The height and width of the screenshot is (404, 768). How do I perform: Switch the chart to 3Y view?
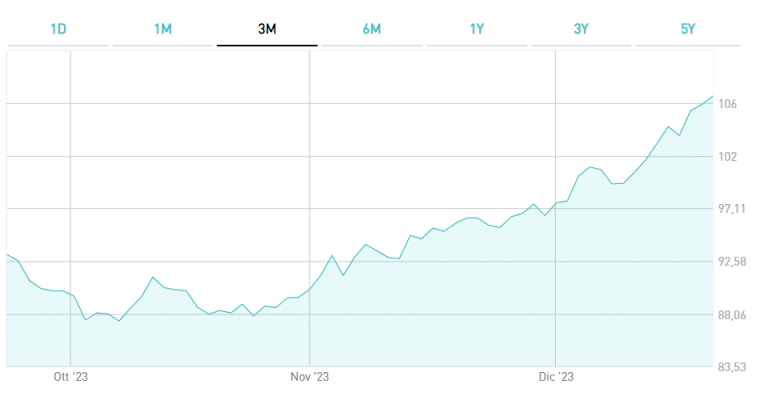pos(581,28)
